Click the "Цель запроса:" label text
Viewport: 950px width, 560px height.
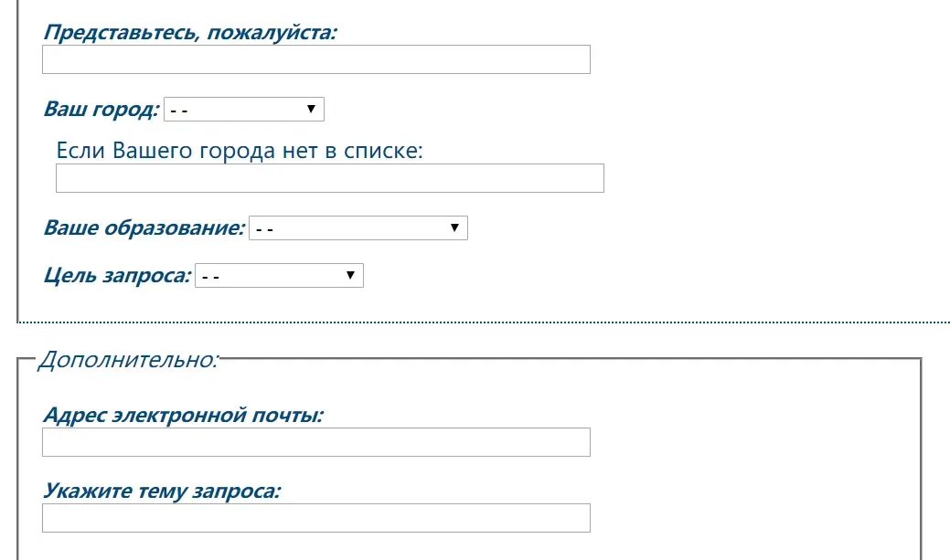point(117,276)
